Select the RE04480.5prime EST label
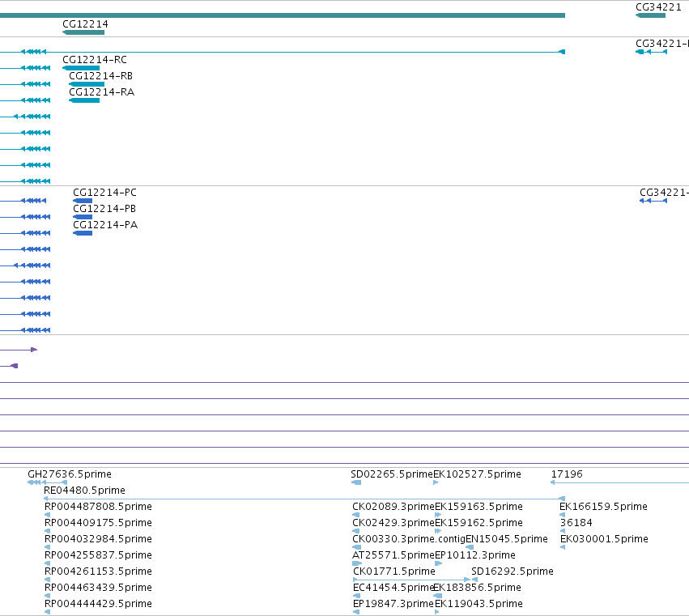The image size is (689, 616). pos(84,491)
